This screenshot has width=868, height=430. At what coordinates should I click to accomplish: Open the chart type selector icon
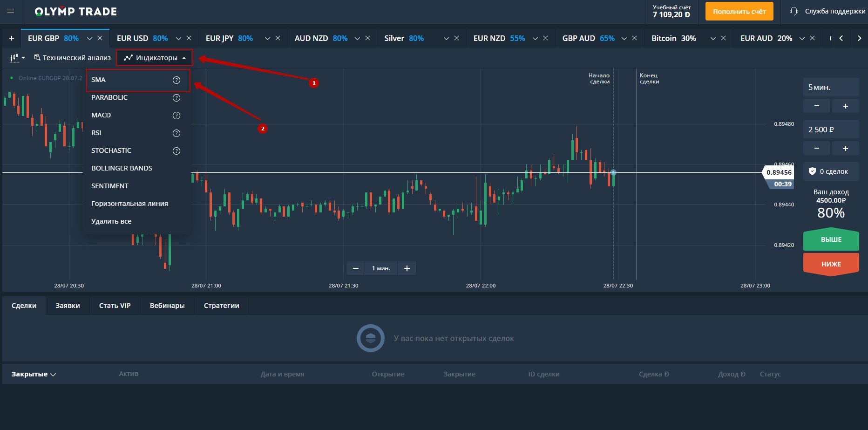point(17,58)
